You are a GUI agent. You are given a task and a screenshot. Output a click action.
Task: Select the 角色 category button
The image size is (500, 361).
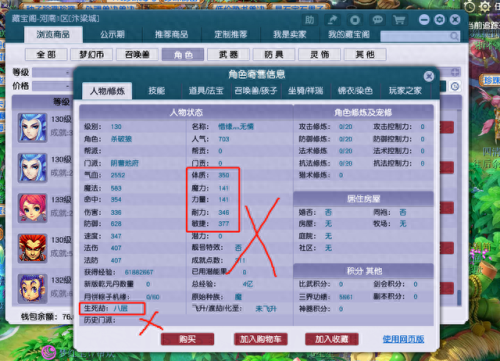tap(183, 54)
